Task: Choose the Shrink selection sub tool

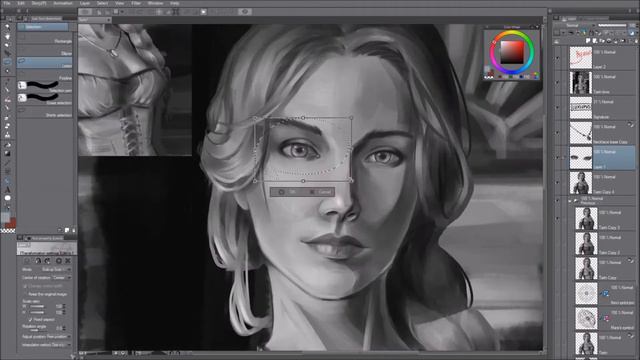Action: 45,112
